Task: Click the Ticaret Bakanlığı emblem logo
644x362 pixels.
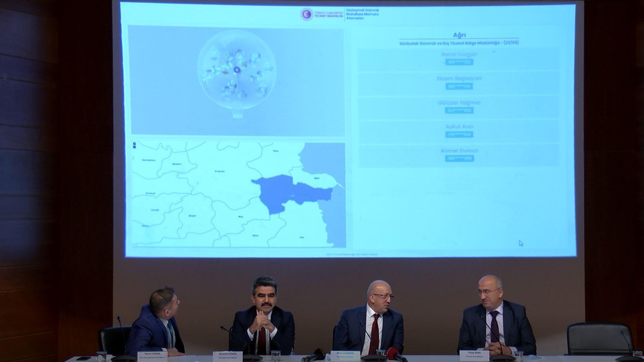Action: pyautogui.click(x=307, y=14)
